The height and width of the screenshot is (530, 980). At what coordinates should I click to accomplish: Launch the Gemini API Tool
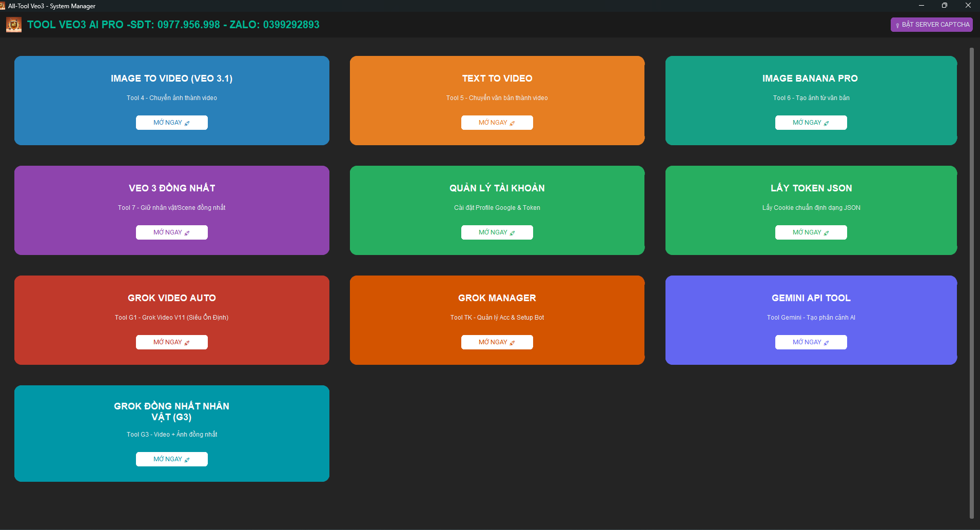pos(811,342)
